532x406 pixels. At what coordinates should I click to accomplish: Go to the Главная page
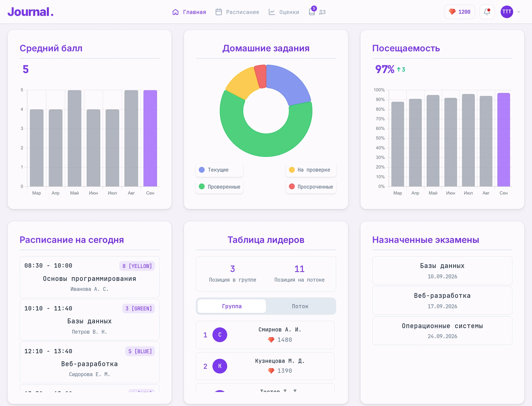point(189,12)
